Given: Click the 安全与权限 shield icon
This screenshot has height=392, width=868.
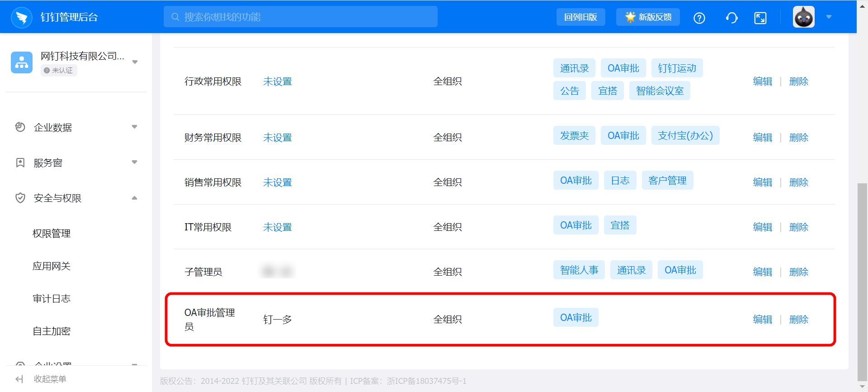Looking at the screenshot, I should [x=20, y=198].
